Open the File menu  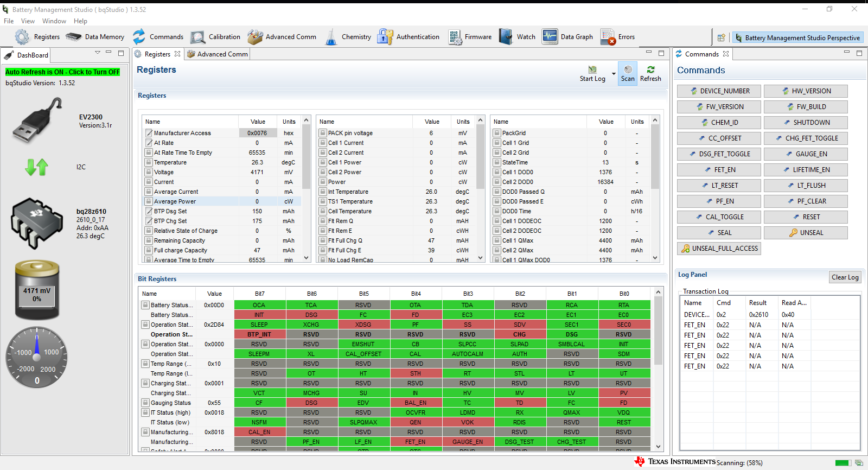[x=9, y=21]
